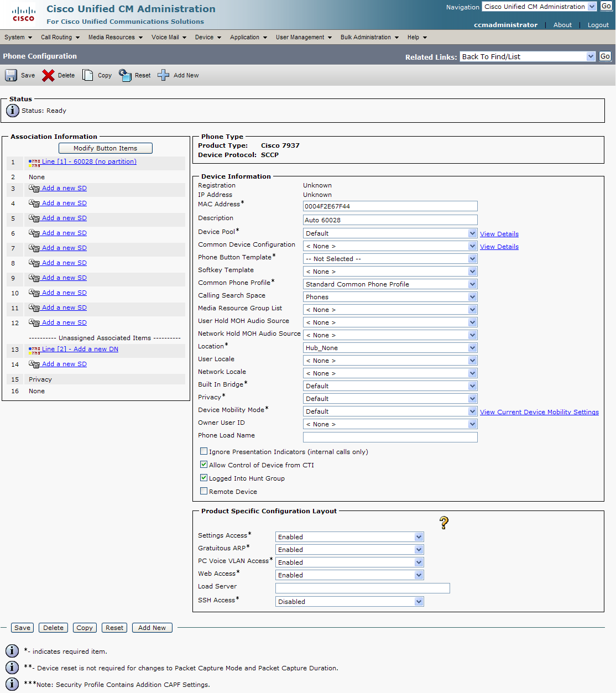Screen dimensions: 616x693
Task: Uncheck Allow Control of Device from CTI
Action: 203,465
